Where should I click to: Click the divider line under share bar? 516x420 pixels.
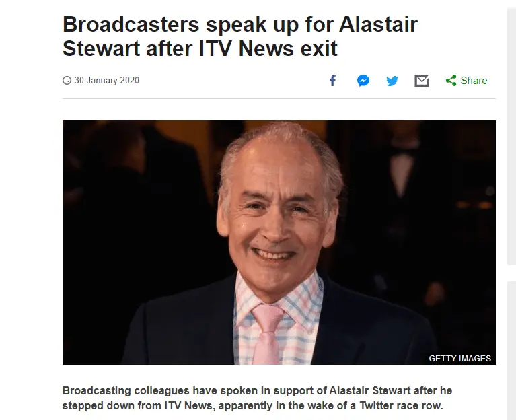click(x=279, y=98)
